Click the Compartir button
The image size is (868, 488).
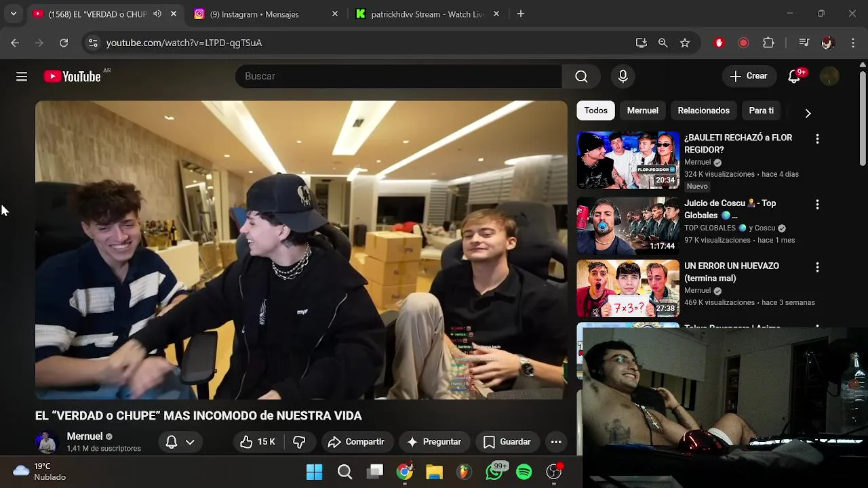pyautogui.click(x=356, y=442)
